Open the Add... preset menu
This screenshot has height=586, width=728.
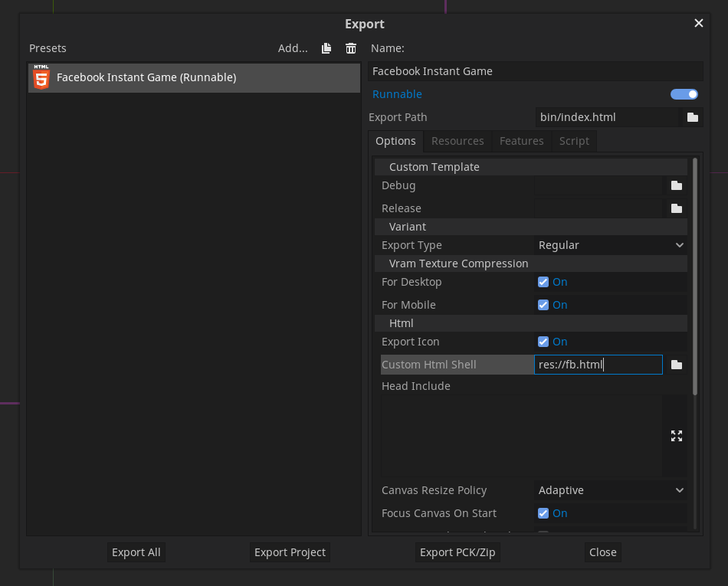293,48
